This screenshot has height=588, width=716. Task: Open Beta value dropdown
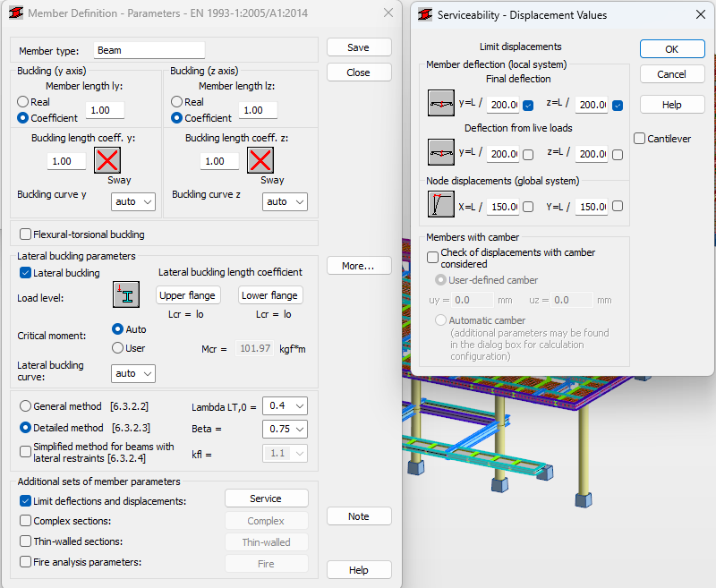[285, 429]
